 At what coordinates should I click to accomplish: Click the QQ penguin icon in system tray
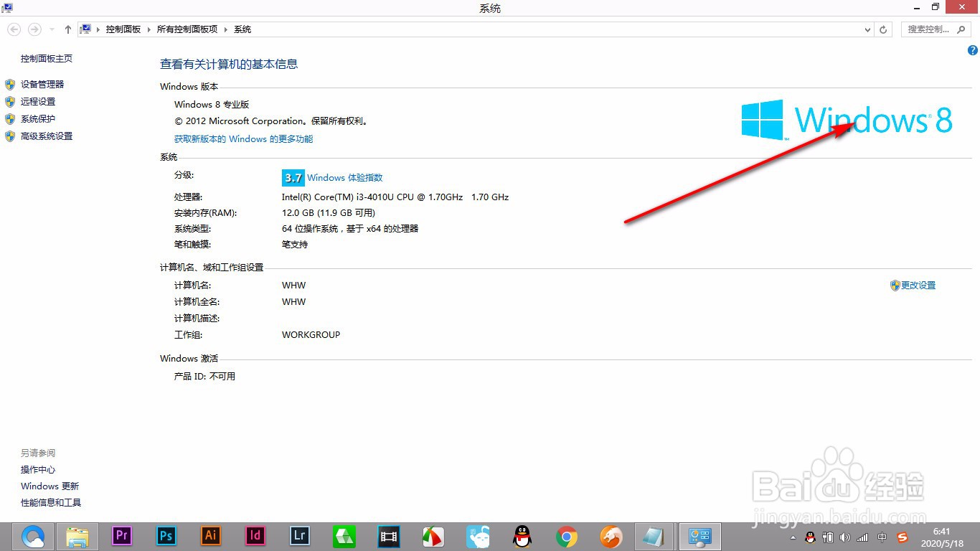pos(810,537)
